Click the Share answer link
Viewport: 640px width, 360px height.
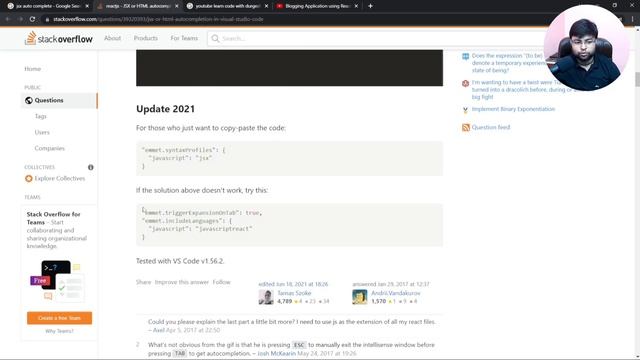pyautogui.click(x=143, y=282)
